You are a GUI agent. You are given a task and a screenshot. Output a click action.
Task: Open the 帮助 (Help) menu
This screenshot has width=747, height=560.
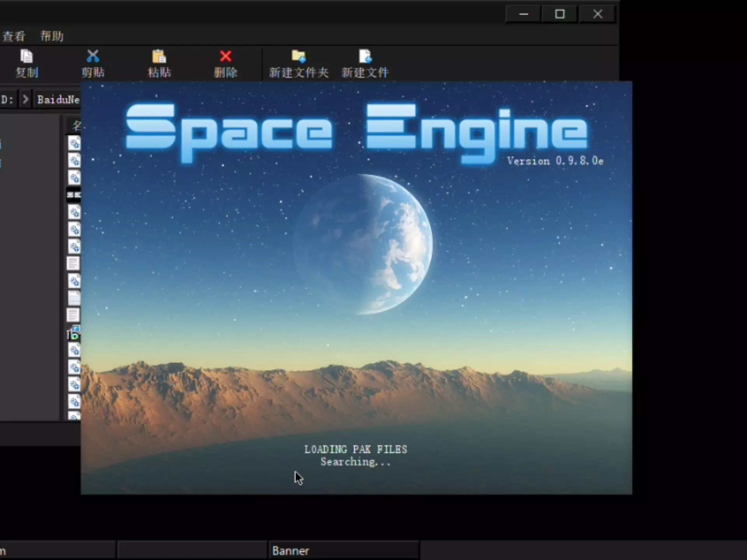[52, 36]
